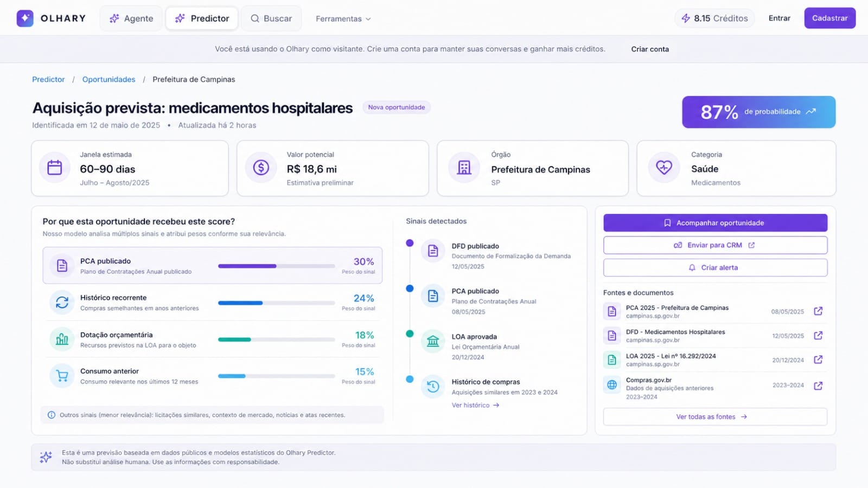This screenshot has height=488, width=868.
Task: Open external link for Compras.gov.br source
Action: 818,386
